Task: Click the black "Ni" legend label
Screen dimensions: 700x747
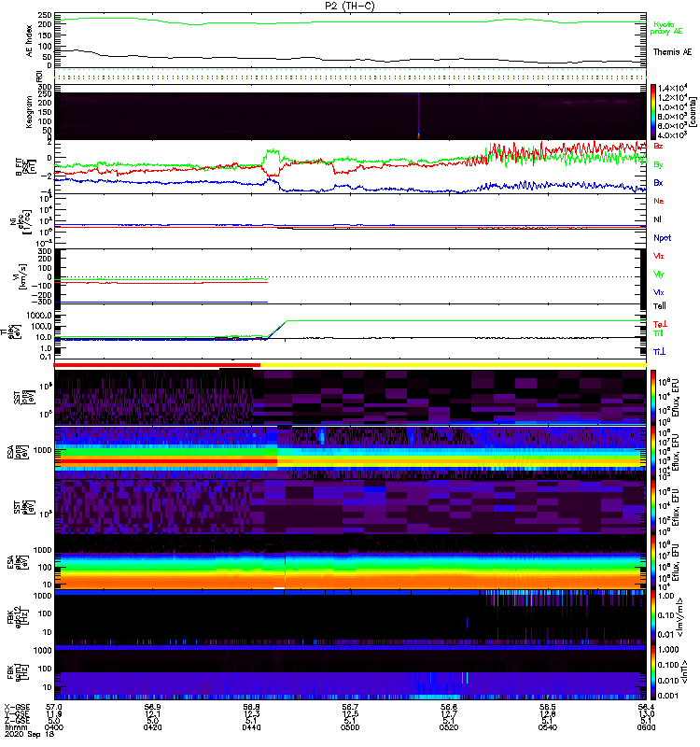Action: click(x=657, y=219)
